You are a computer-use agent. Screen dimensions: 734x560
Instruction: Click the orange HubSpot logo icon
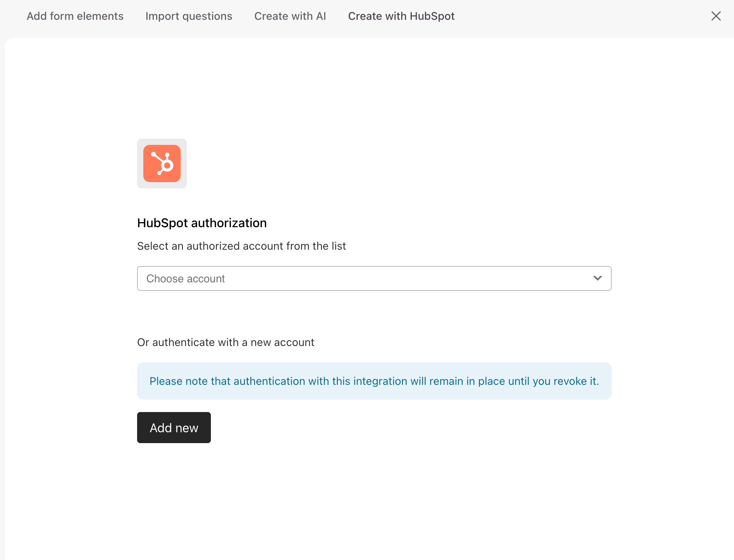[x=162, y=163]
